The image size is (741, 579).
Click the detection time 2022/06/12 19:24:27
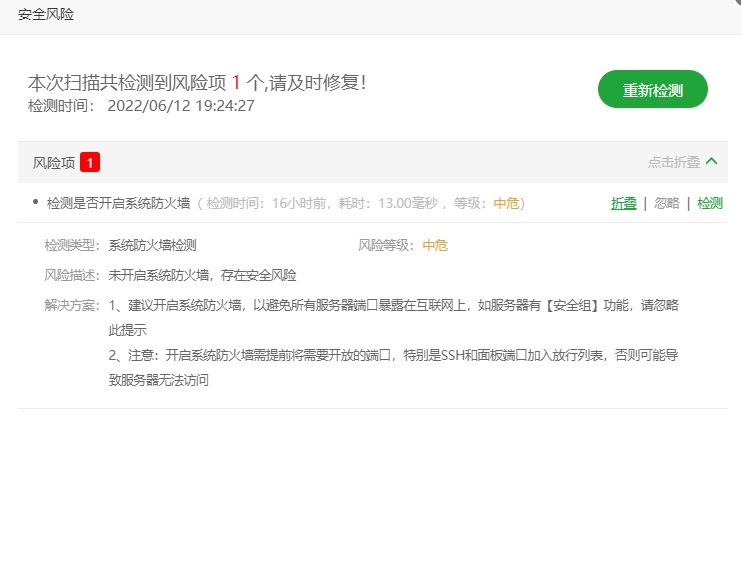click(x=181, y=105)
